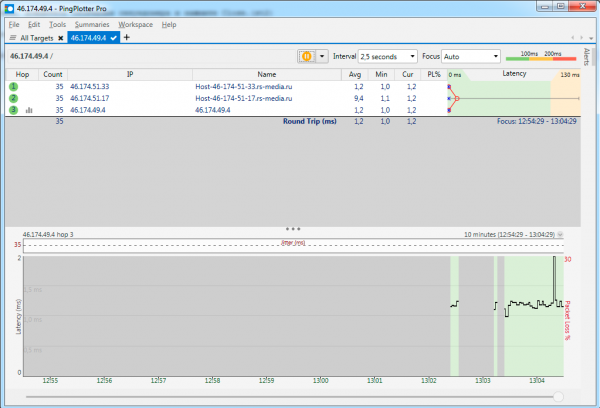Click the PingPlotter app icon in title bar

tap(9, 8)
